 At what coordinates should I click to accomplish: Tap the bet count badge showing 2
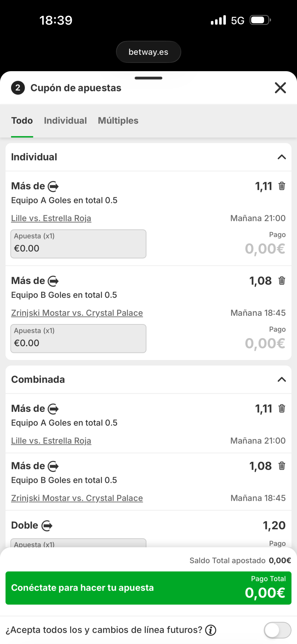click(x=18, y=88)
